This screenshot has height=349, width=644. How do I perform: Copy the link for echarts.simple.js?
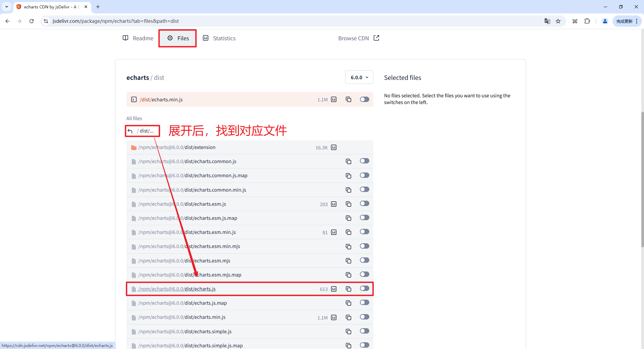[x=348, y=331]
